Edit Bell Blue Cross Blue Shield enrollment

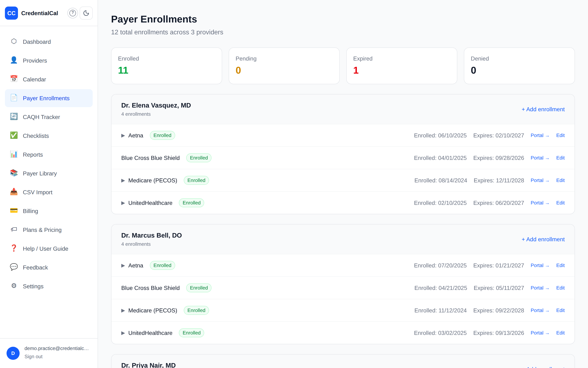click(560, 288)
